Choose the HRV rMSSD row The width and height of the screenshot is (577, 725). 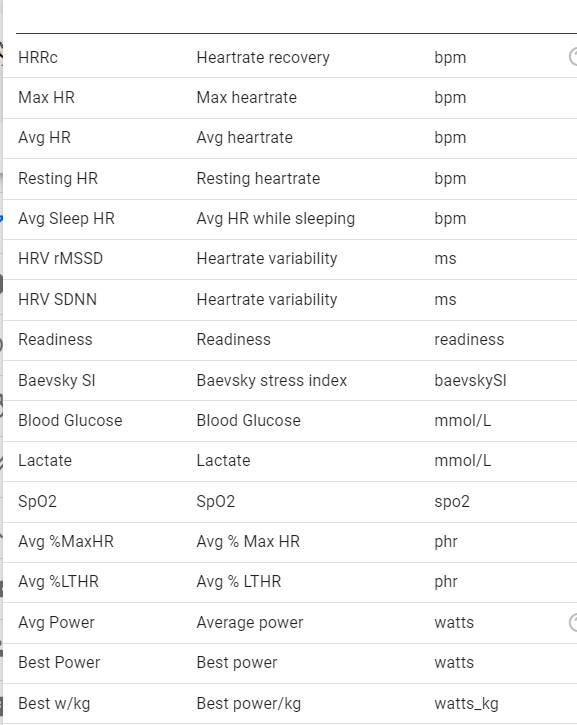[x=290, y=259]
